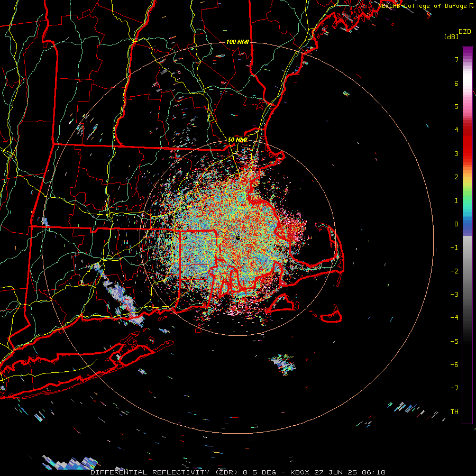Click the 6 value on the color scale

point(456,83)
